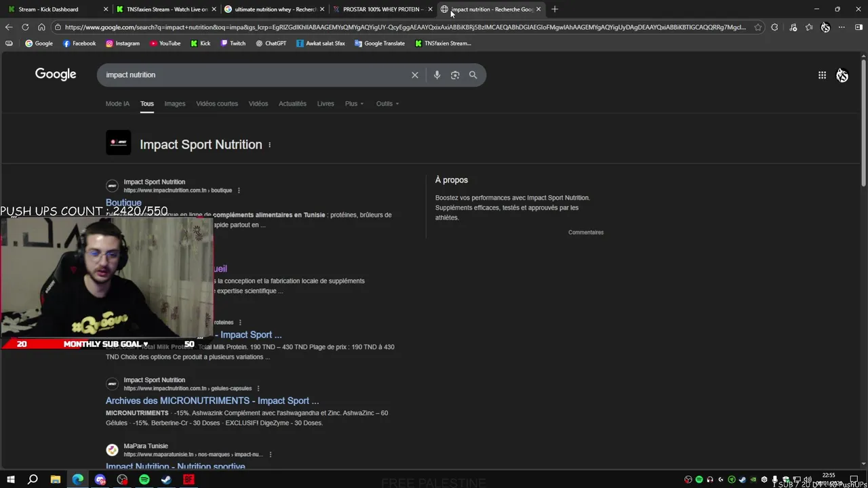Open Windows search from the taskbar
Screen dimensions: 868x488
pyautogui.click(x=33, y=480)
